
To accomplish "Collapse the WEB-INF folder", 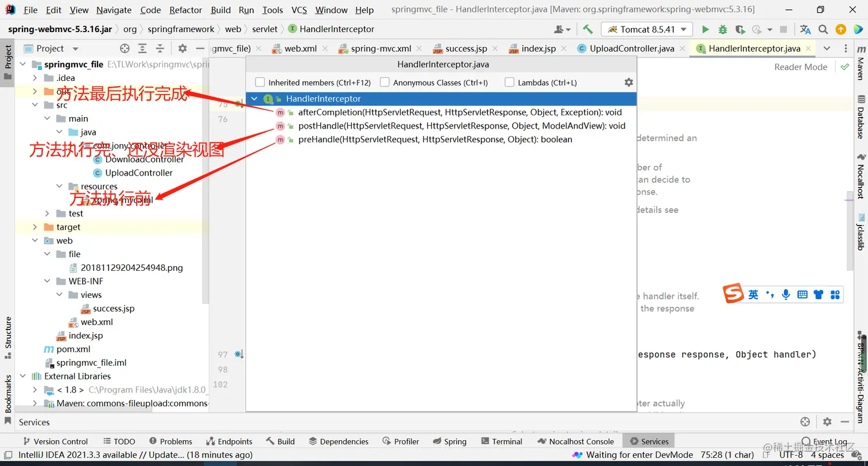I will click(x=48, y=281).
